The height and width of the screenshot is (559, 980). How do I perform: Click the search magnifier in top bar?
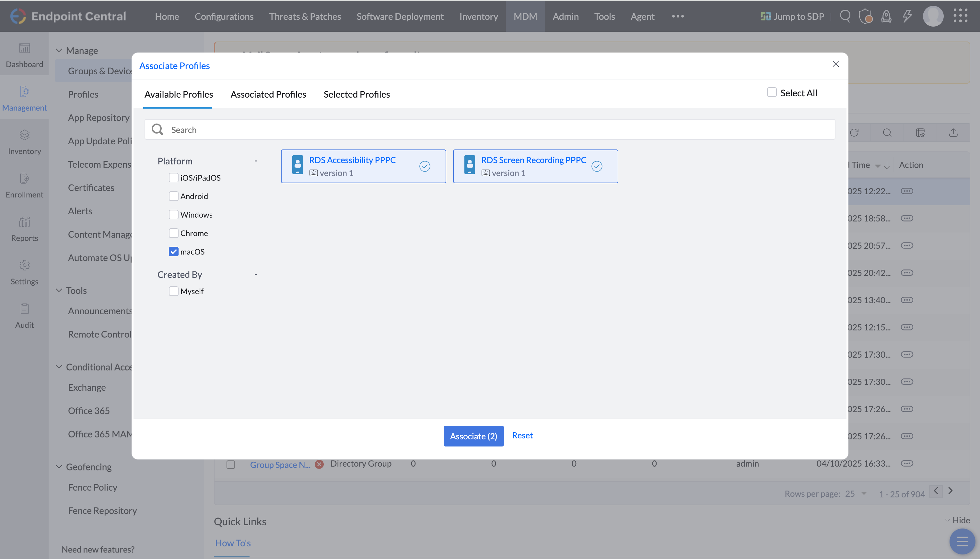(845, 16)
